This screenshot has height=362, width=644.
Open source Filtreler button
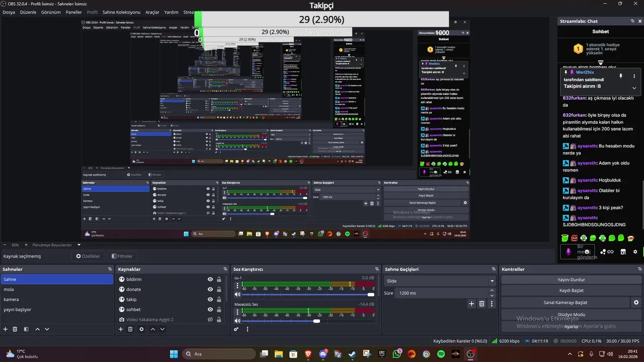tap(122, 256)
